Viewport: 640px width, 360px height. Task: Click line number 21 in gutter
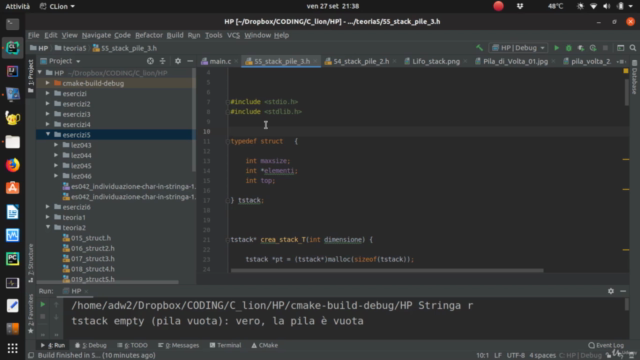click(207, 240)
